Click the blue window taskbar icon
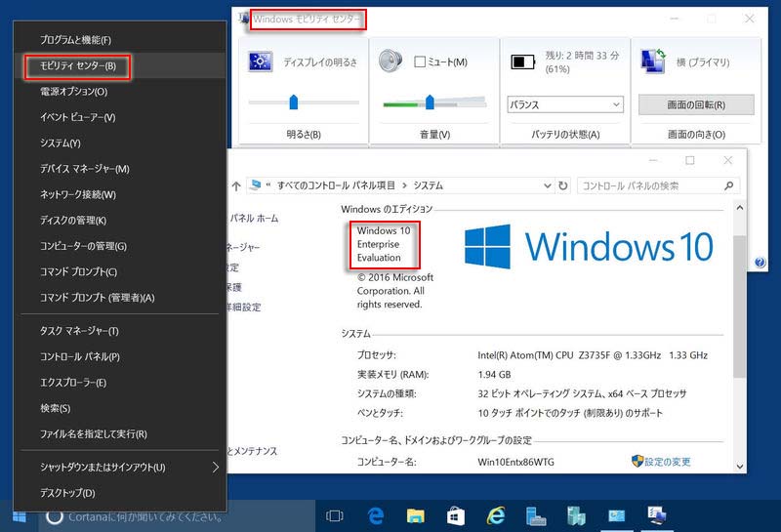The width and height of the screenshot is (781, 532). click(616, 516)
